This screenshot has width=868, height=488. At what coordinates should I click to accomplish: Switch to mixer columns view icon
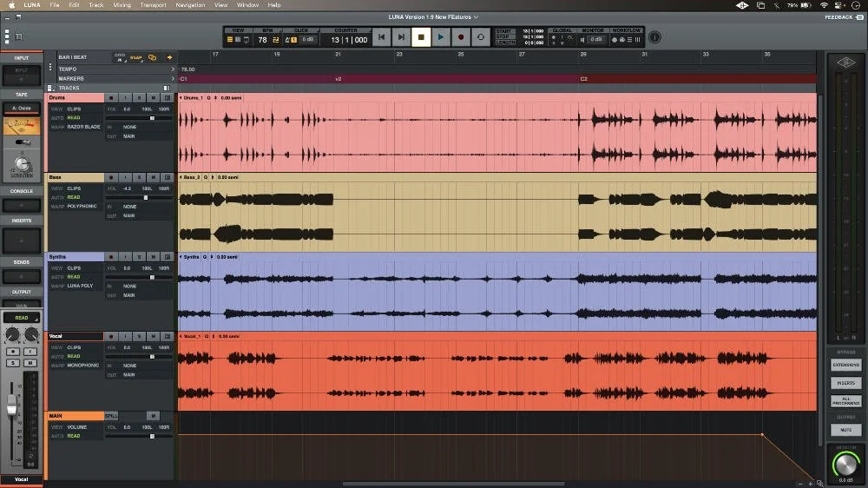(x=238, y=40)
